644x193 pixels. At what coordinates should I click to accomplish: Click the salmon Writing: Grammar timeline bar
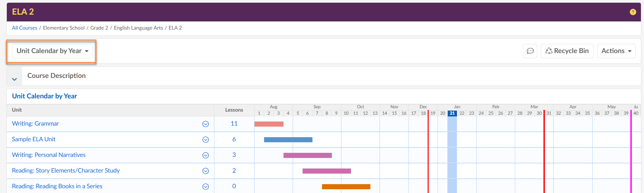click(269, 124)
